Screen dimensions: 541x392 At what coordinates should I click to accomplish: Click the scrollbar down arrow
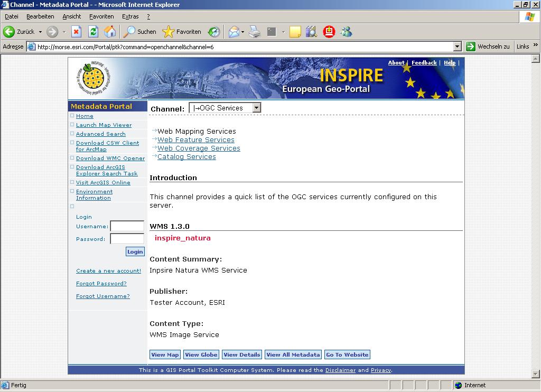(536, 374)
